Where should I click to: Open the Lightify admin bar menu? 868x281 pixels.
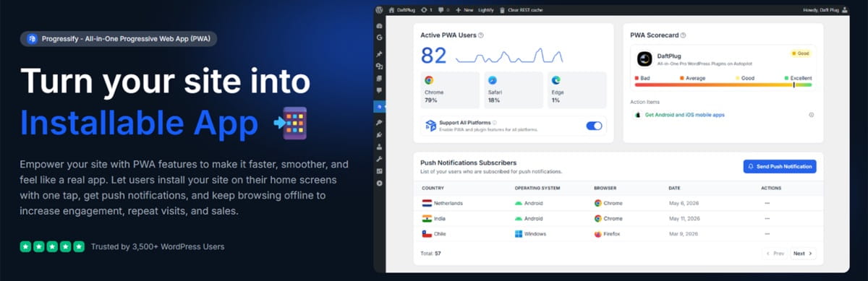click(485, 10)
